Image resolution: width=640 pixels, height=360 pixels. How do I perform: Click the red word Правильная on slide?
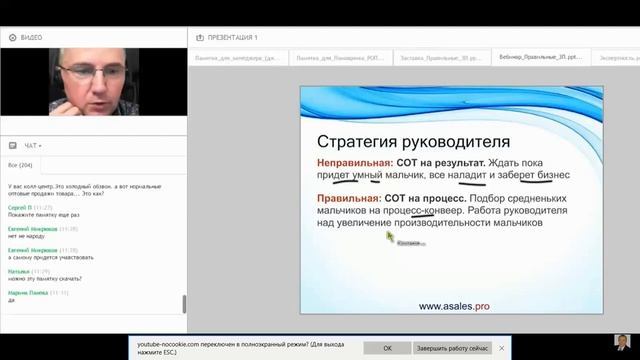tap(349, 198)
